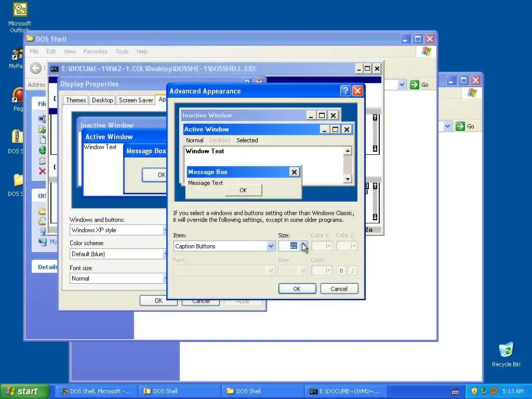The height and width of the screenshot is (399, 532).
Task: Click the preview scrollbar down arrow
Action: 348,179
